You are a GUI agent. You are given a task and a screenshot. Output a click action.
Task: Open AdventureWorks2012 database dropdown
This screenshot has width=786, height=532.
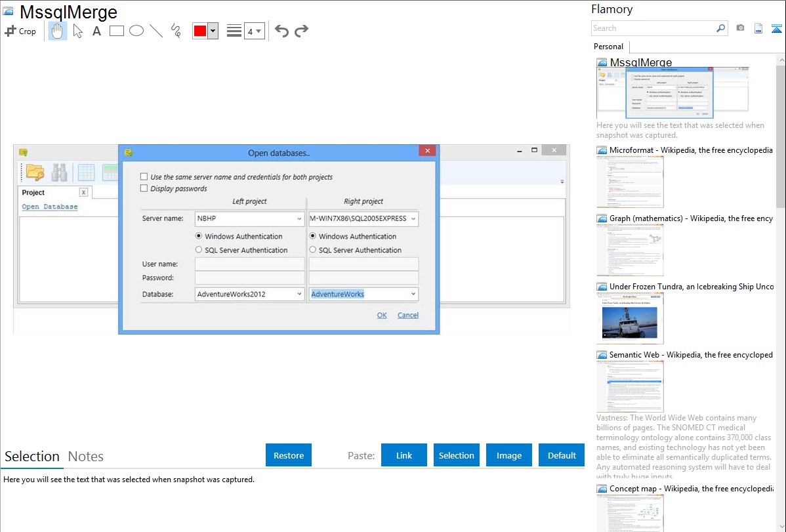(x=299, y=294)
